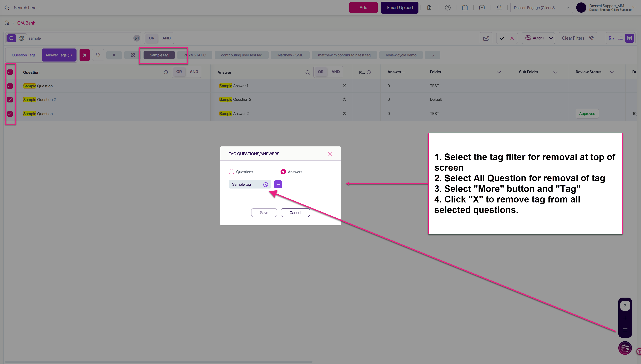Select contributing user test tag chip

coord(242,55)
